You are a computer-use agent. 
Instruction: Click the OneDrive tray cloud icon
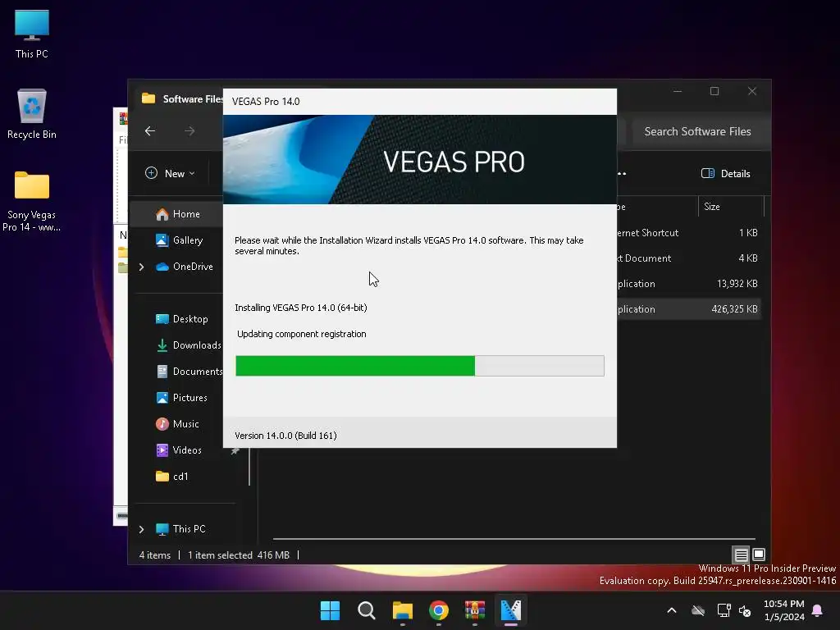coord(698,610)
